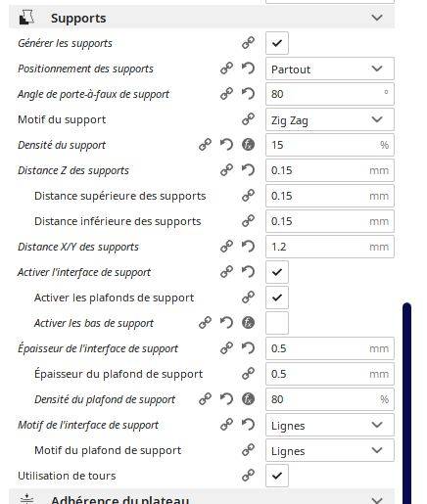Image resolution: width=427 pixels, height=504 pixels.
Task: Click link icon for Distance Z des supports
Action: pyautogui.click(x=226, y=170)
